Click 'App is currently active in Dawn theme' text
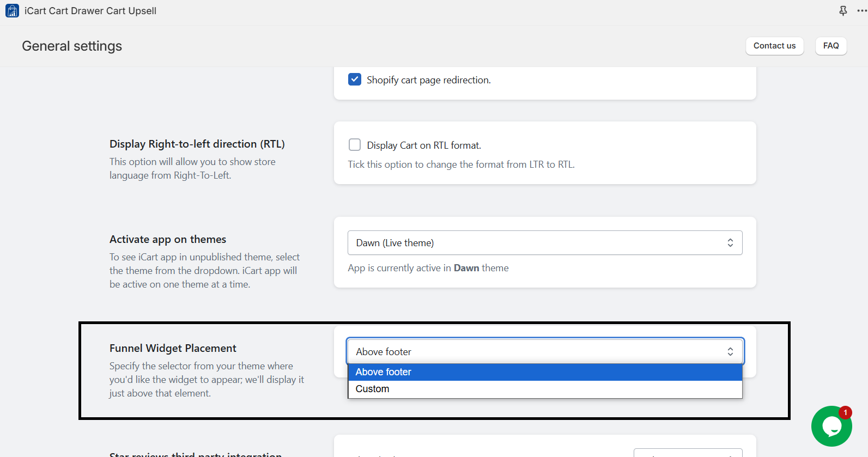Image resolution: width=868 pixels, height=457 pixels. click(428, 268)
